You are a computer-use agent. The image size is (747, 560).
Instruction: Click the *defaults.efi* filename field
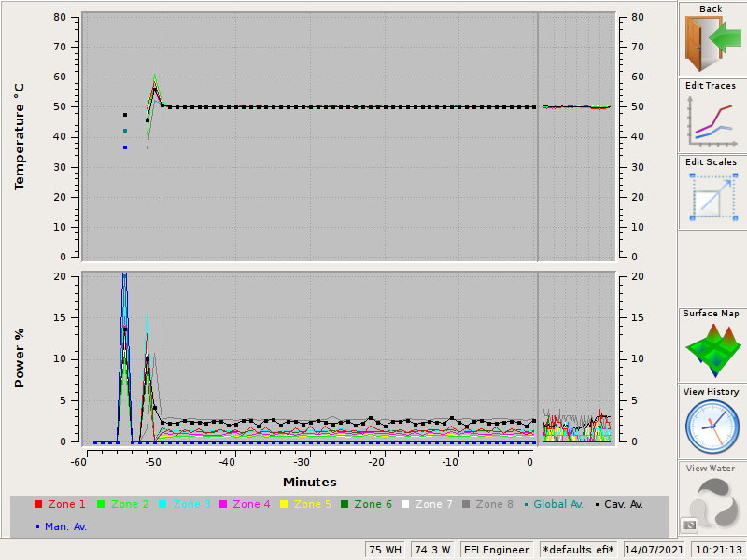pos(581,550)
